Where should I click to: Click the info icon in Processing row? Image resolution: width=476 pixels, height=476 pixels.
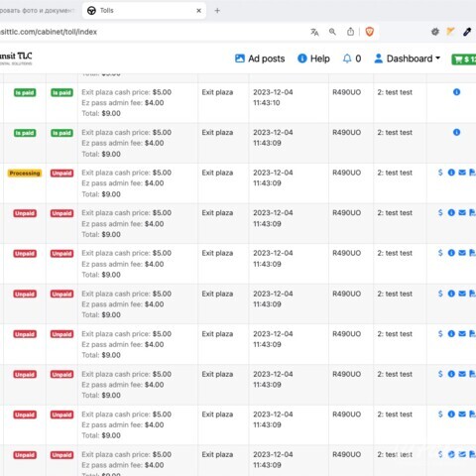coord(451,173)
